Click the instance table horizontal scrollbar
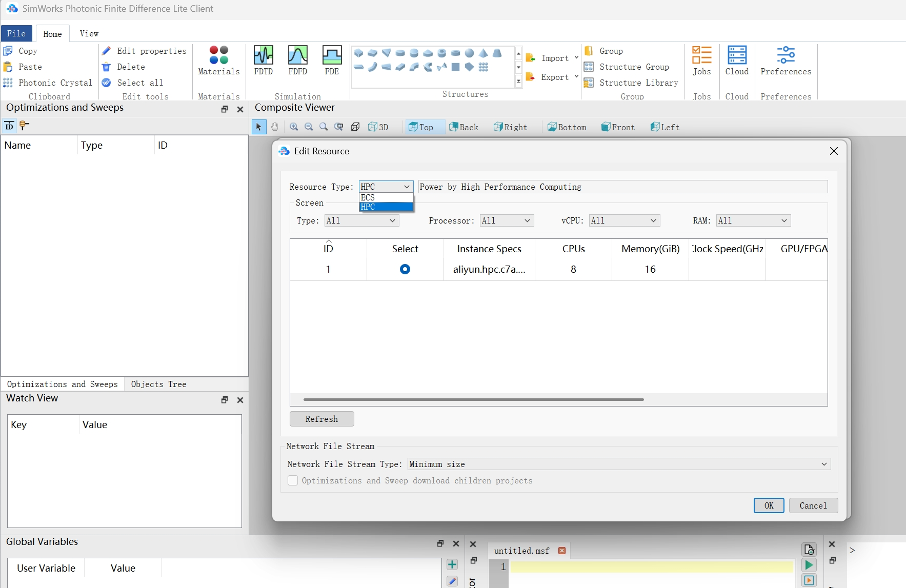 pos(473,399)
